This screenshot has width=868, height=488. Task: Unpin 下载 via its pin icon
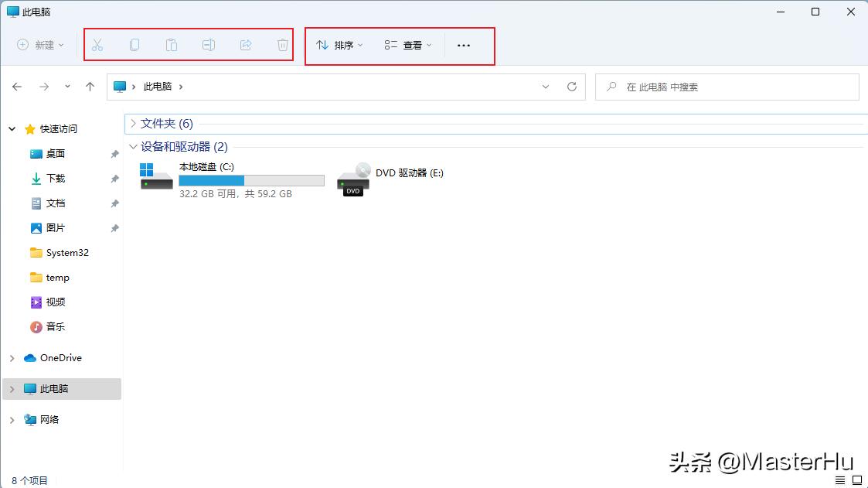[114, 179]
